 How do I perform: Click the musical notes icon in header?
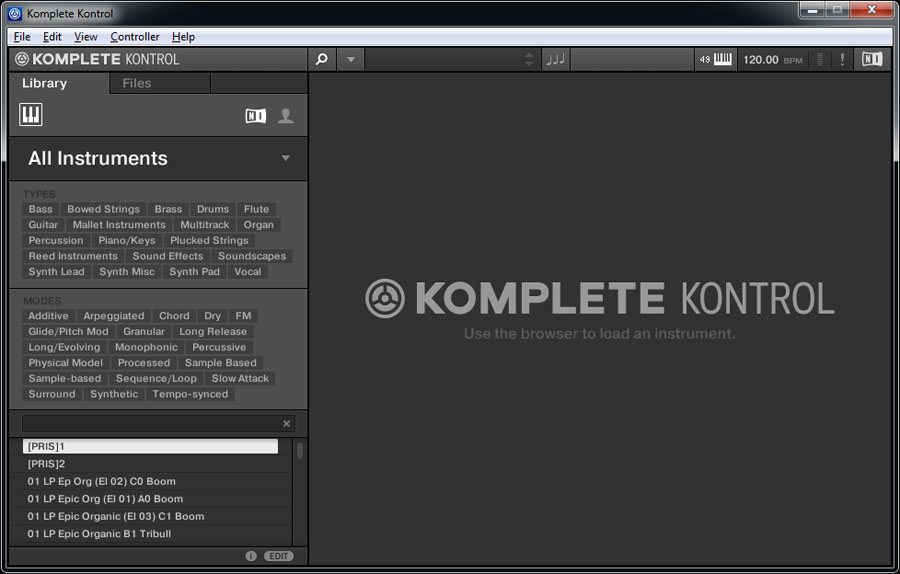(x=555, y=59)
